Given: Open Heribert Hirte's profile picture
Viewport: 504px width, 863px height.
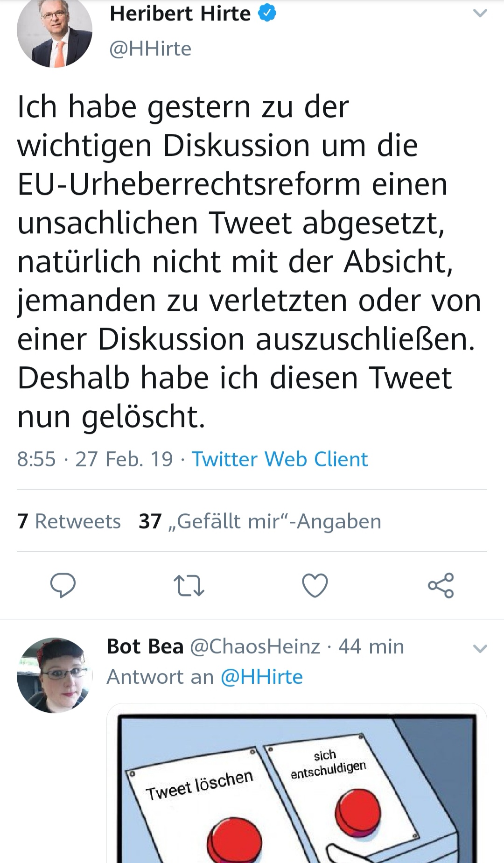Looking at the screenshot, I should point(55,31).
